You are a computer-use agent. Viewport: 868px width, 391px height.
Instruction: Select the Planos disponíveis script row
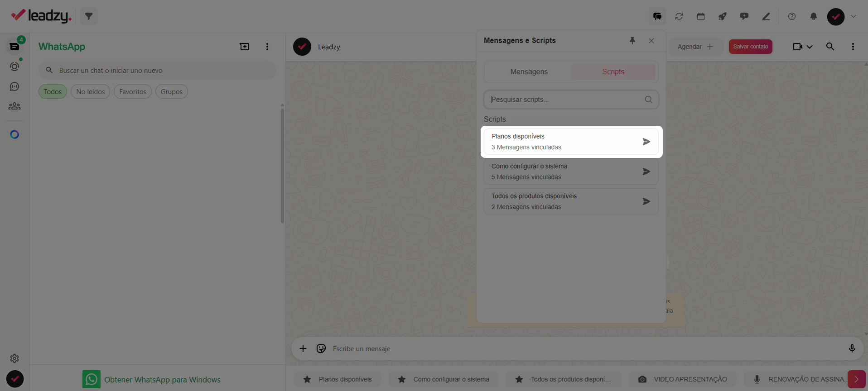(571, 142)
